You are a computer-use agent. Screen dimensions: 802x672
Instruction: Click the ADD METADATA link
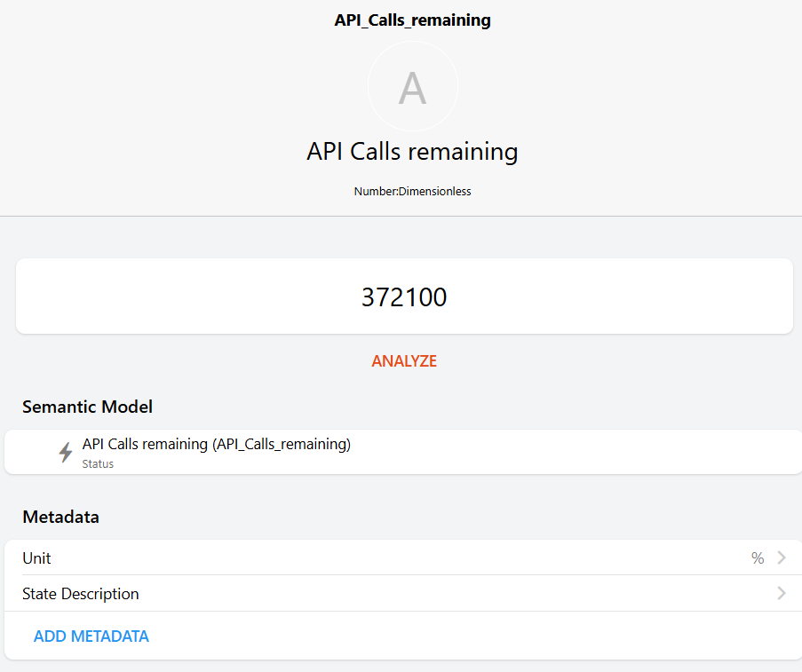91,636
